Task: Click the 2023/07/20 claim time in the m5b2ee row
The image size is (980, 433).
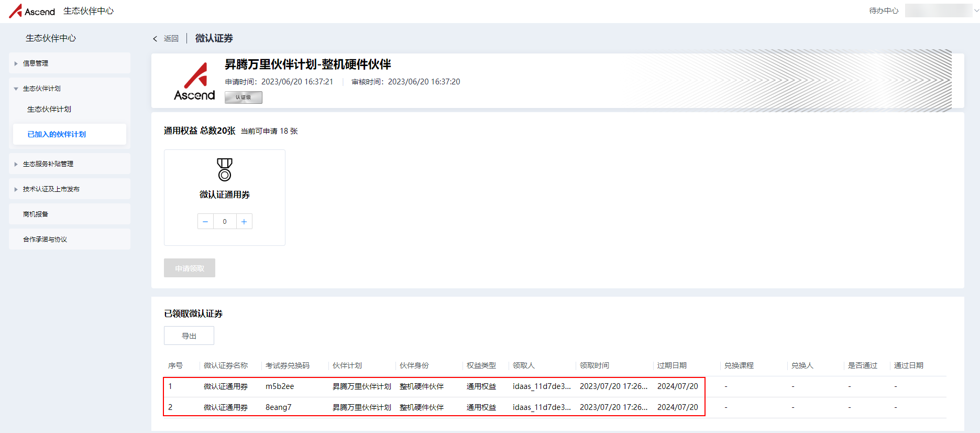Action: point(614,386)
